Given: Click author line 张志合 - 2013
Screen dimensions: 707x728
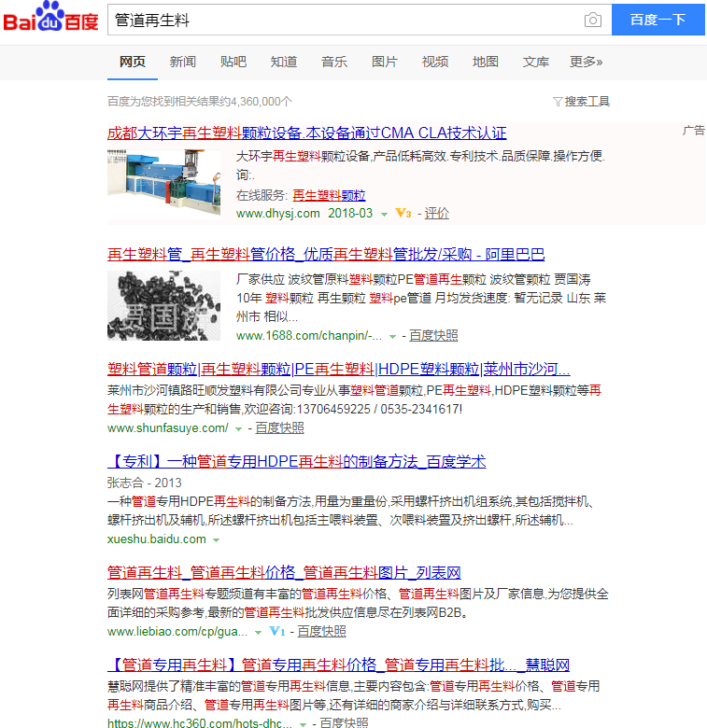Looking at the screenshot, I should pos(145,483).
